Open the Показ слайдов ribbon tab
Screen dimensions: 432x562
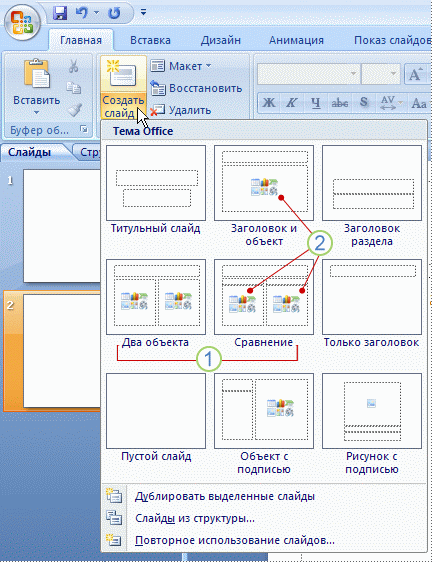392,40
